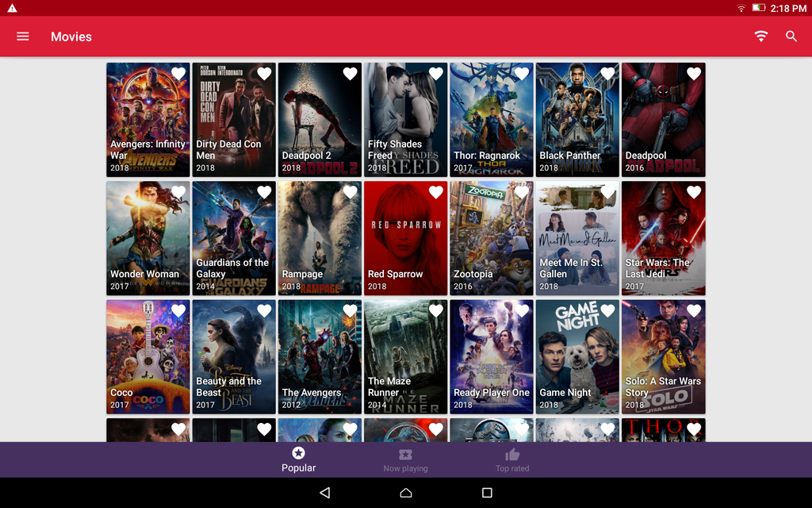This screenshot has height=508, width=812.
Task: Tap the 2:18 PM clock
Action: [788, 8]
